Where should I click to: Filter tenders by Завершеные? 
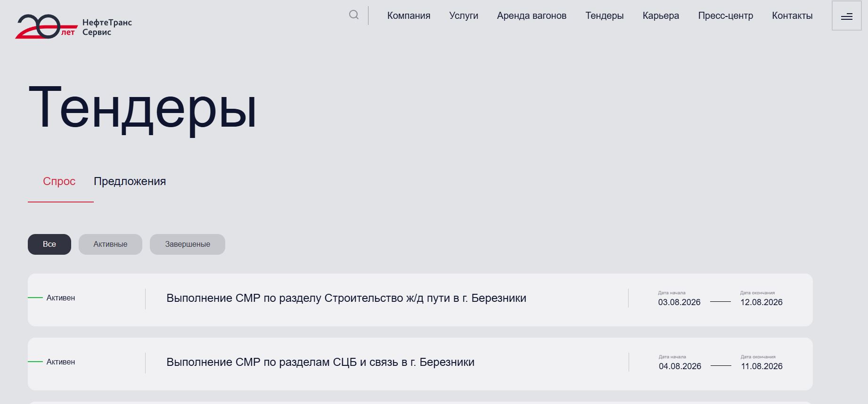188,244
